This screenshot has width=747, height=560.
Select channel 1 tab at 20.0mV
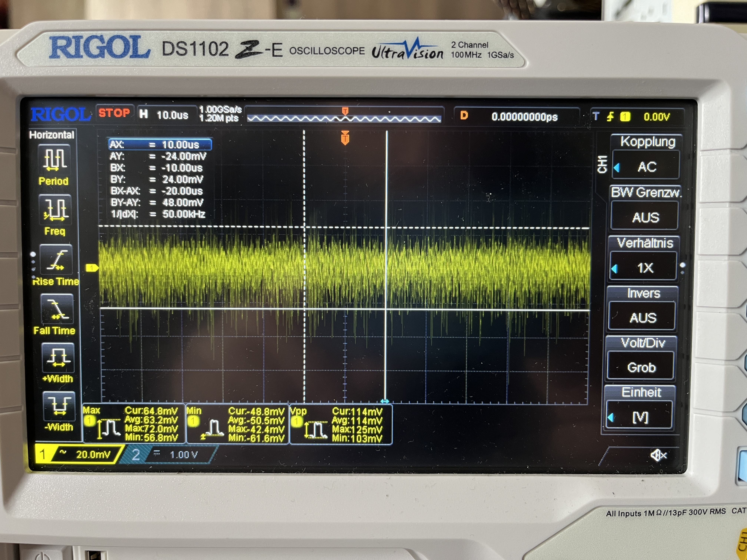[81, 454]
